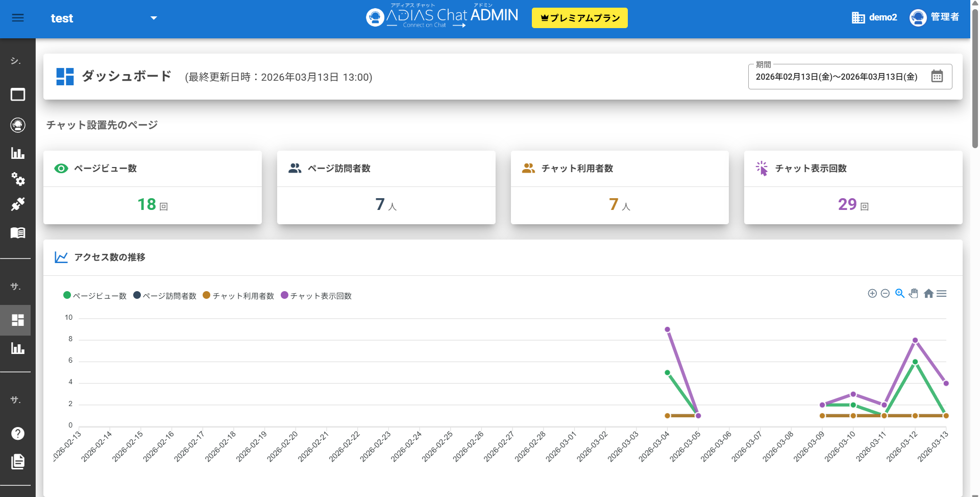Reset chart zoom with home icon
This screenshot has height=497, width=980.
pos(928,293)
